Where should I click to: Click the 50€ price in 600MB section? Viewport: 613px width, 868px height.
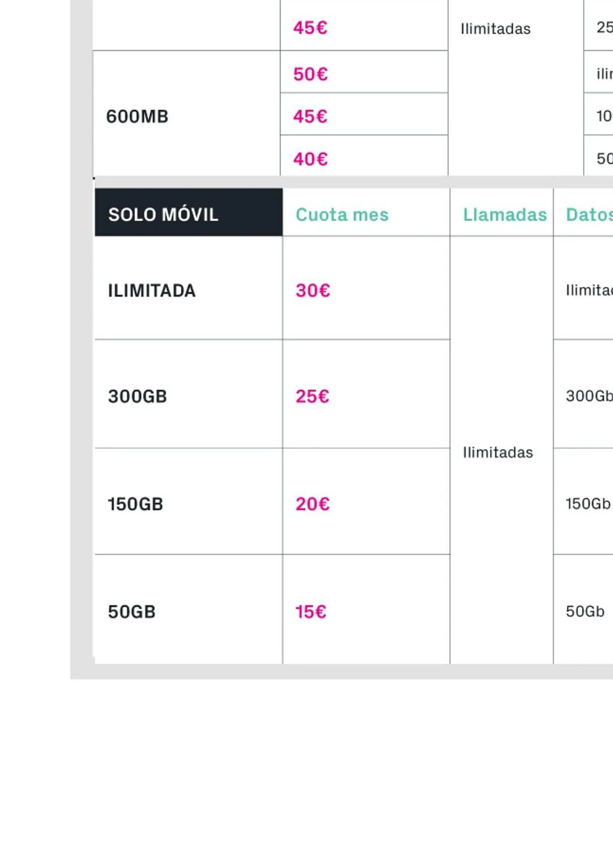[x=310, y=74]
